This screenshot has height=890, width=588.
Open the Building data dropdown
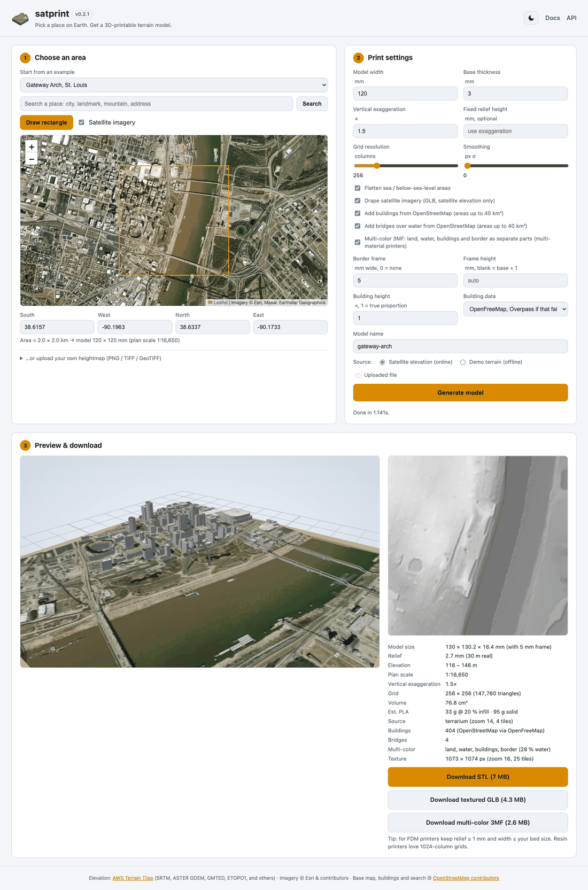click(x=515, y=309)
